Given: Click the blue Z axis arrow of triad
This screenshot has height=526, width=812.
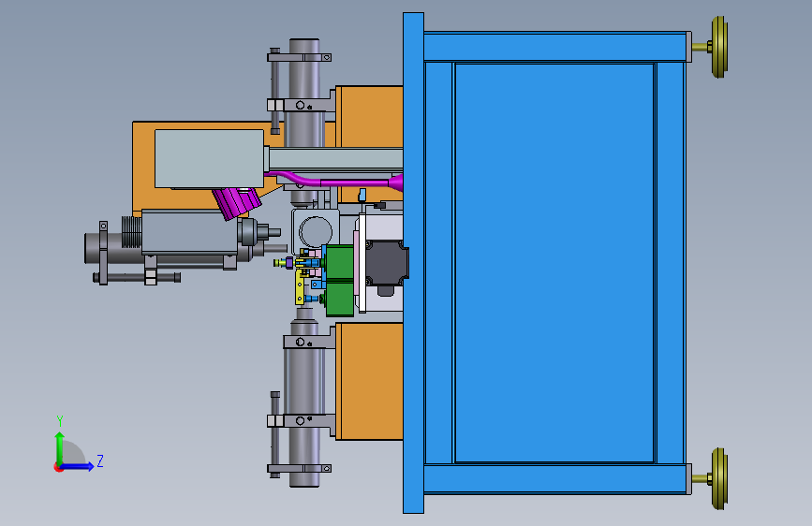Looking at the screenshot, I should 78,466.
